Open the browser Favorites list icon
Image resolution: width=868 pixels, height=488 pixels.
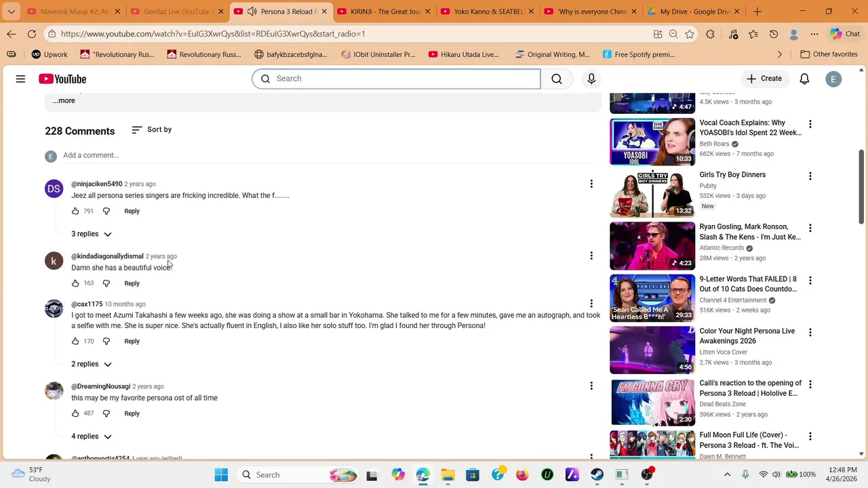click(753, 34)
